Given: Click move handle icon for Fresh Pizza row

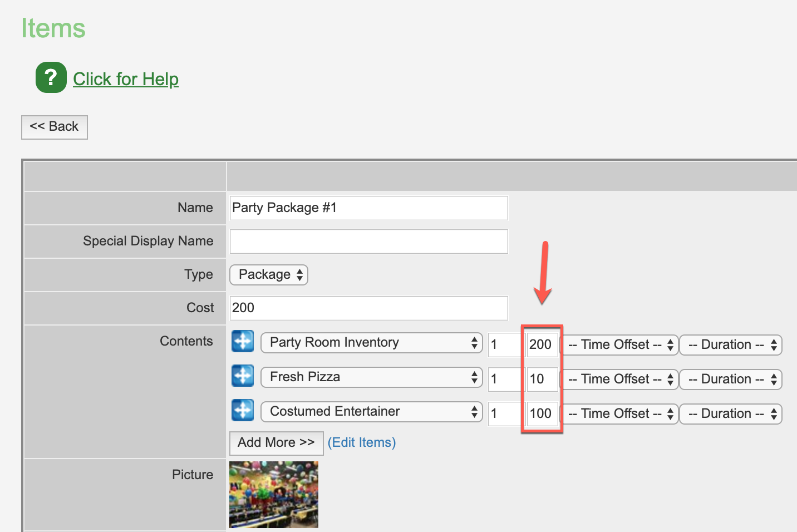Looking at the screenshot, I should tap(243, 376).
